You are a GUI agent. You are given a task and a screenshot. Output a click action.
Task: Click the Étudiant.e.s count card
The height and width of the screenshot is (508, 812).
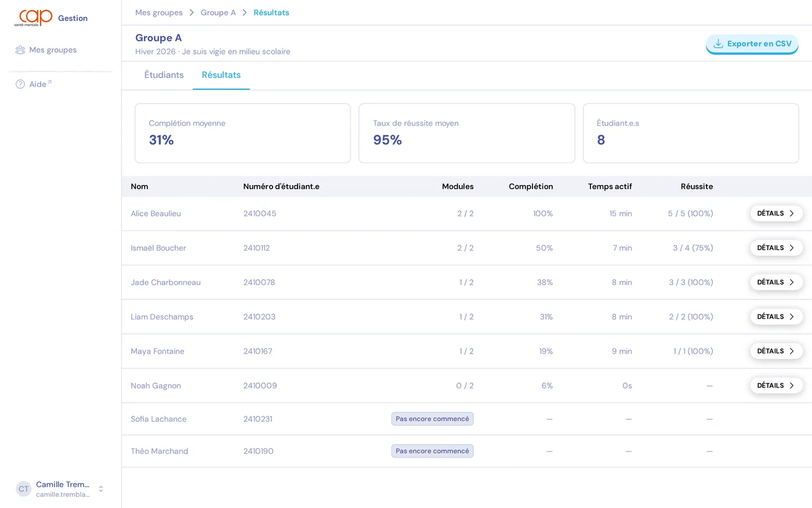click(691, 133)
